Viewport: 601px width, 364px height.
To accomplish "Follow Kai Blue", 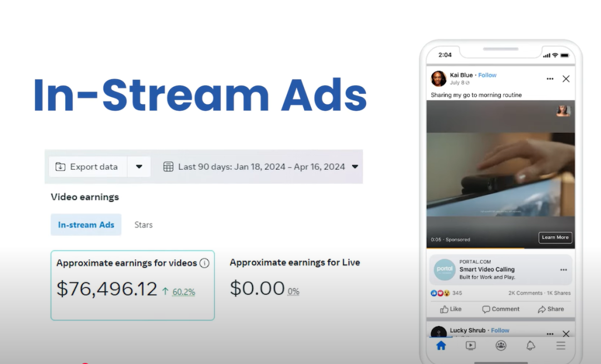I will pos(487,75).
